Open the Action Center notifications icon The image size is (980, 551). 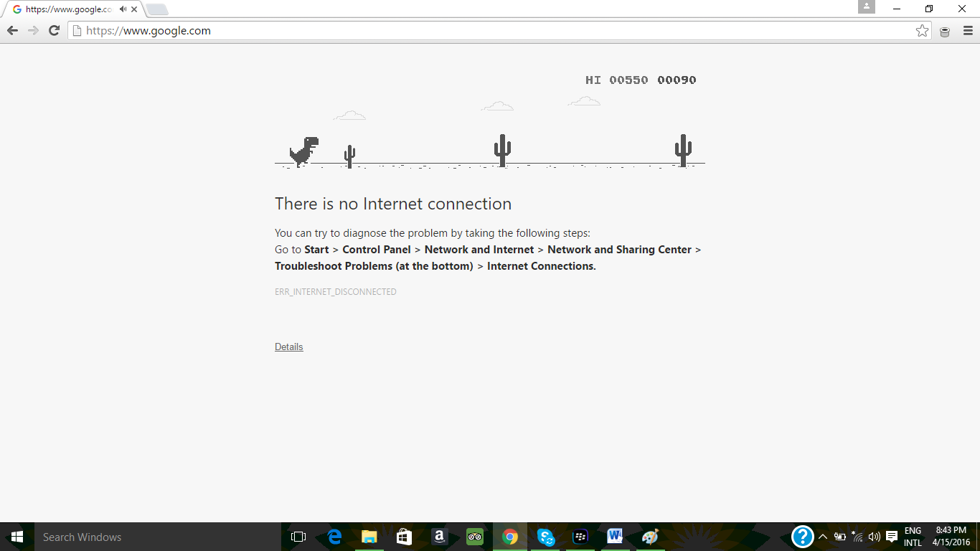coord(892,537)
